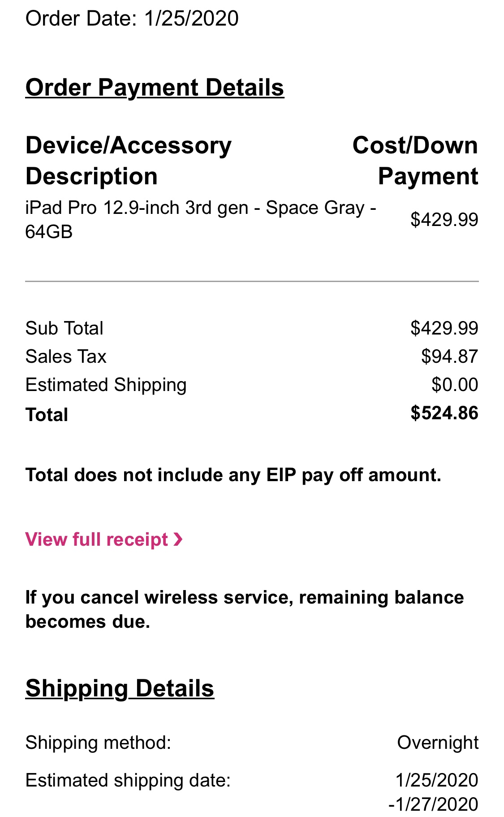Select the $0.00 shipping amount
504x817 pixels.
[454, 385]
